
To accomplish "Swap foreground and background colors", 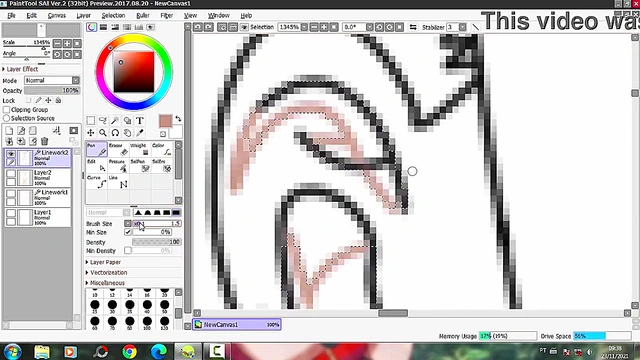I will point(178,119).
